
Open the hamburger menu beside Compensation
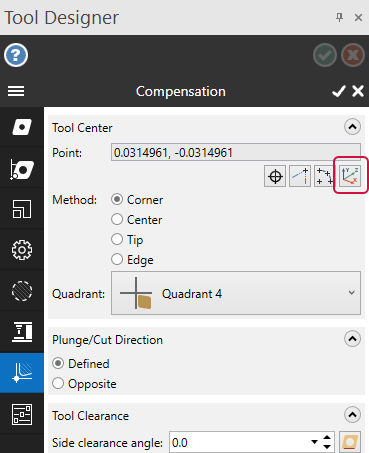[x=16, y=91]
